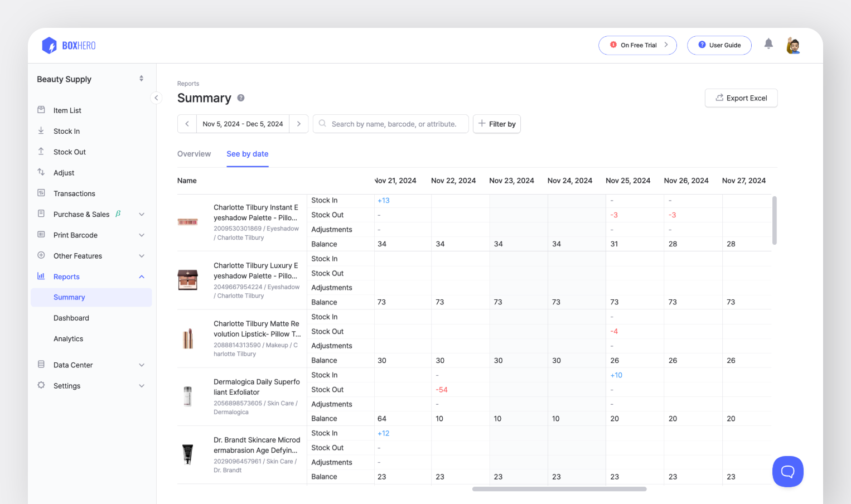Collapse the sidebar with the arrow button
The image size is (851, 504).
156,98
